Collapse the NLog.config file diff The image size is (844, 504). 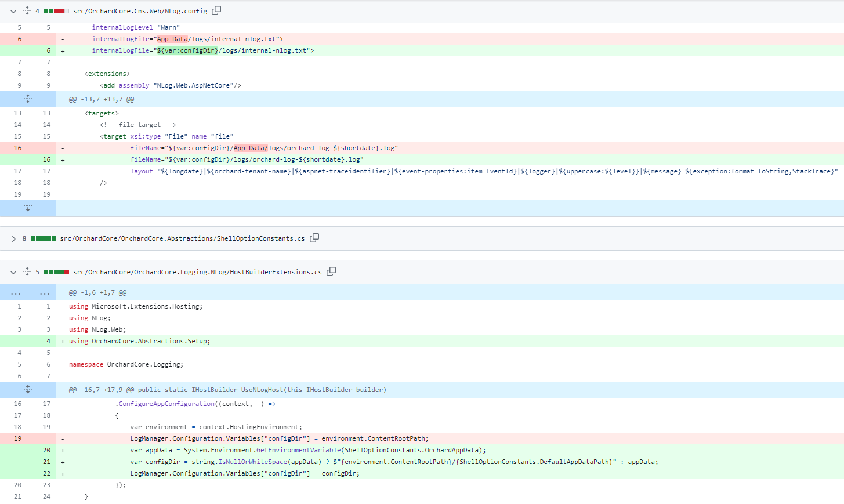click(13, 11)
